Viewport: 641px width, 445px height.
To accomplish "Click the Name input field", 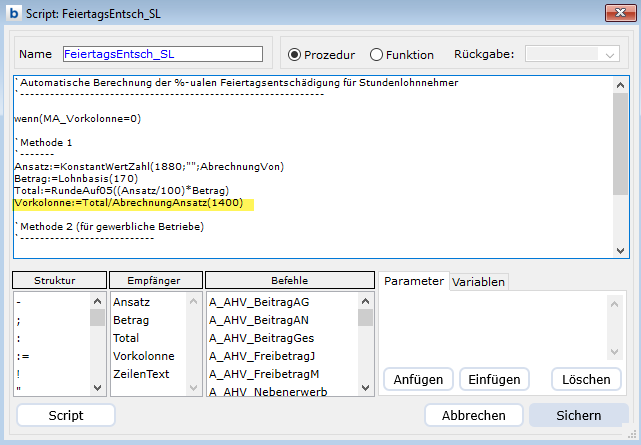I will (161, 54).
